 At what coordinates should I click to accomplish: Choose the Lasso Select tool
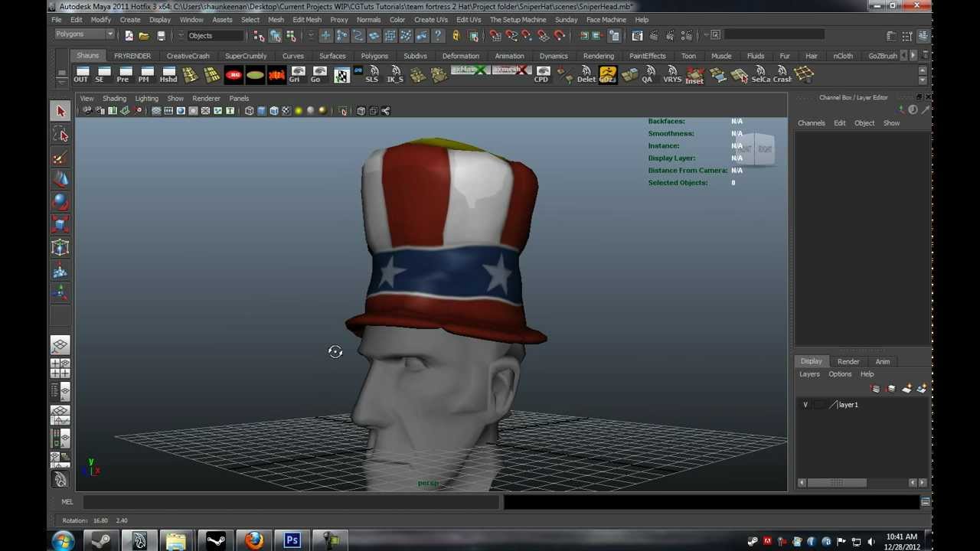(60, 135)
